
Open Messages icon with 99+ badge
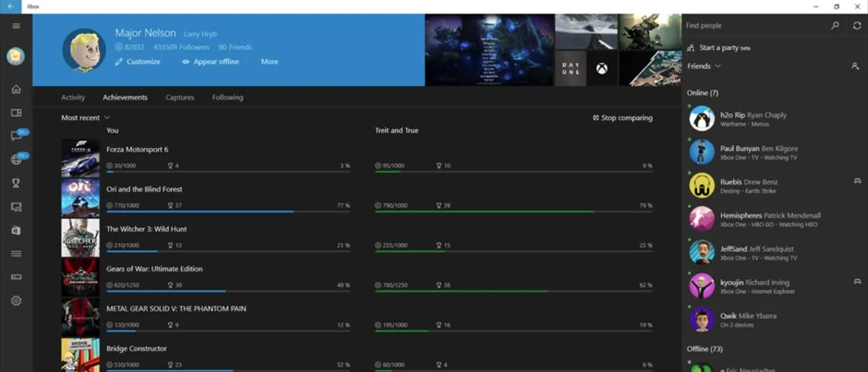coord(18,134)
